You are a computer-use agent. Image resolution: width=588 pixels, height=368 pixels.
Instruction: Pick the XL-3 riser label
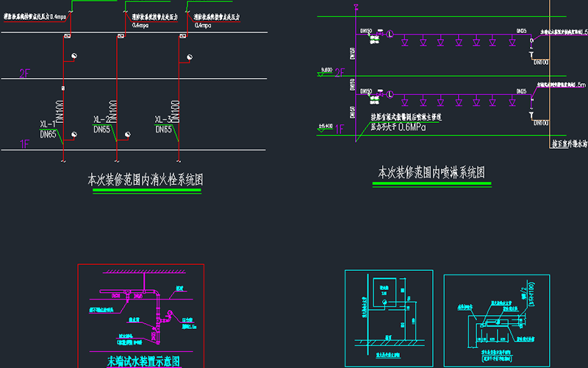pyautogui.click(x=163, y=120)
